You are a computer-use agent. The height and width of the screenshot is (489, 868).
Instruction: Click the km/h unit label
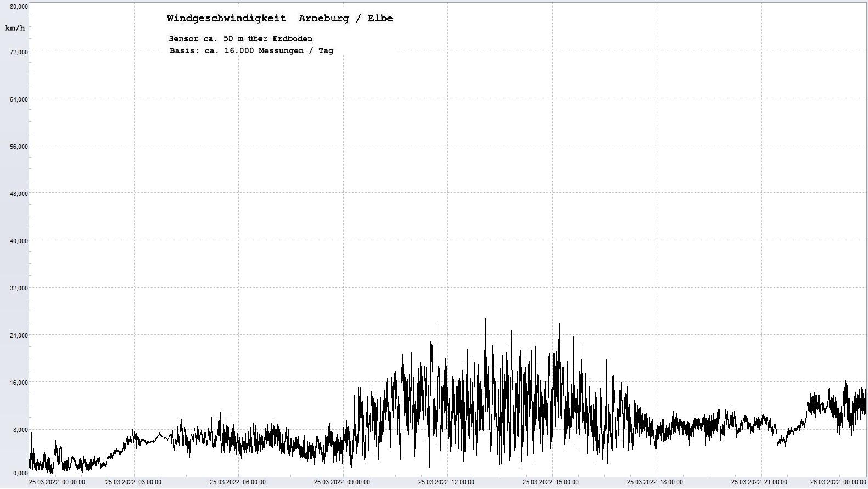[15, 28]
